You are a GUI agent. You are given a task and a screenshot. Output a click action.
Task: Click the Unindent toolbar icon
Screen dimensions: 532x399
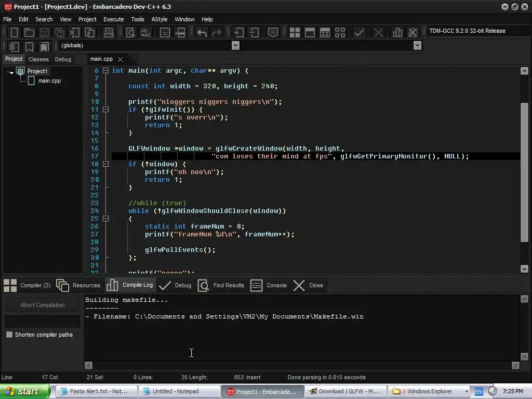click(x=254, y=33)
